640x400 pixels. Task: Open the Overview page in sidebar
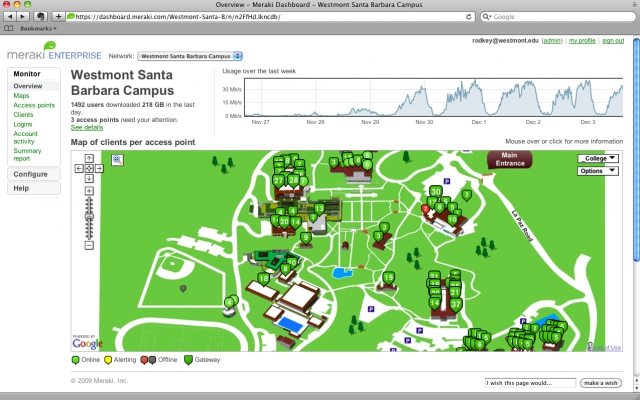(28, 86)
